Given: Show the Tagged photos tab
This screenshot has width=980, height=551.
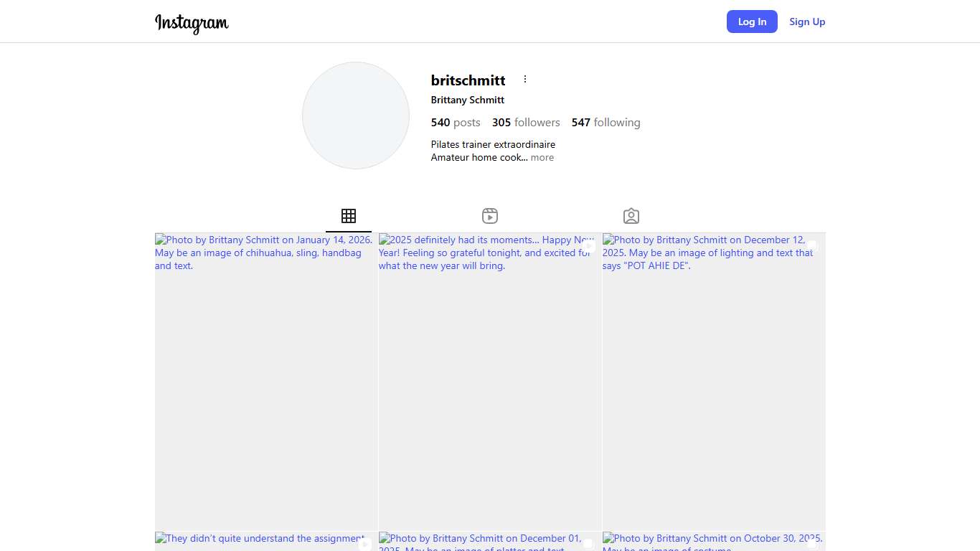Looking at the screenshot, I should (x=631, y=216).
